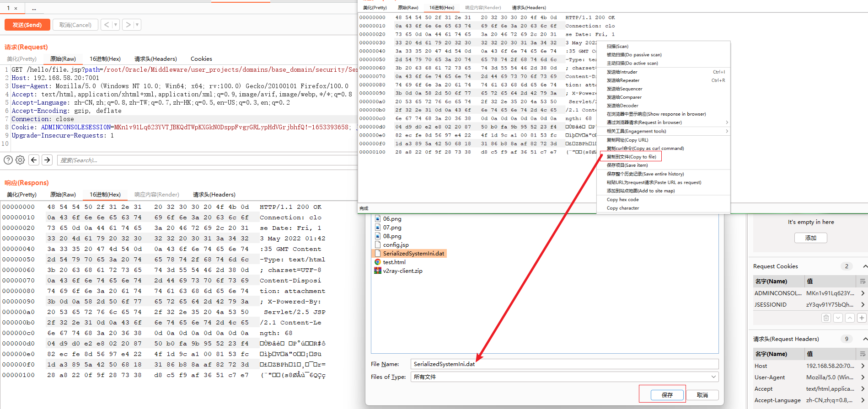This screenshot has width=868, height=409.
Task: Open history-back dropdown arrow
Action: pos(116,25)
